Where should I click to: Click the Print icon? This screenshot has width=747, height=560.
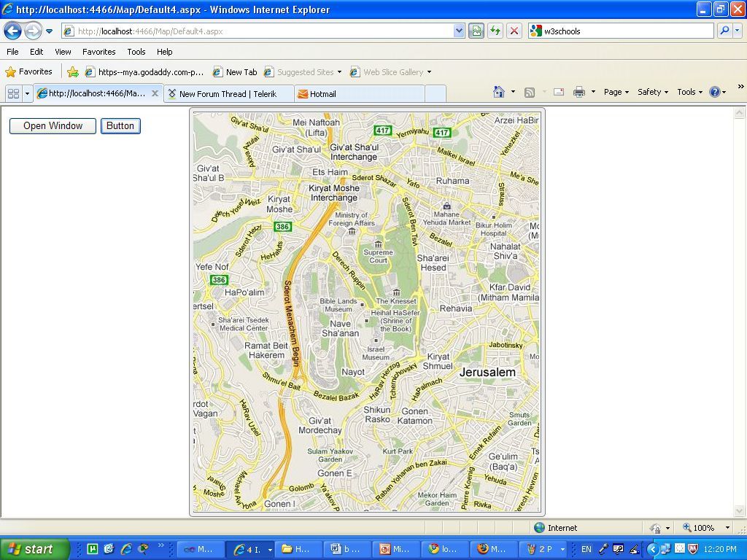pos(578,92)
